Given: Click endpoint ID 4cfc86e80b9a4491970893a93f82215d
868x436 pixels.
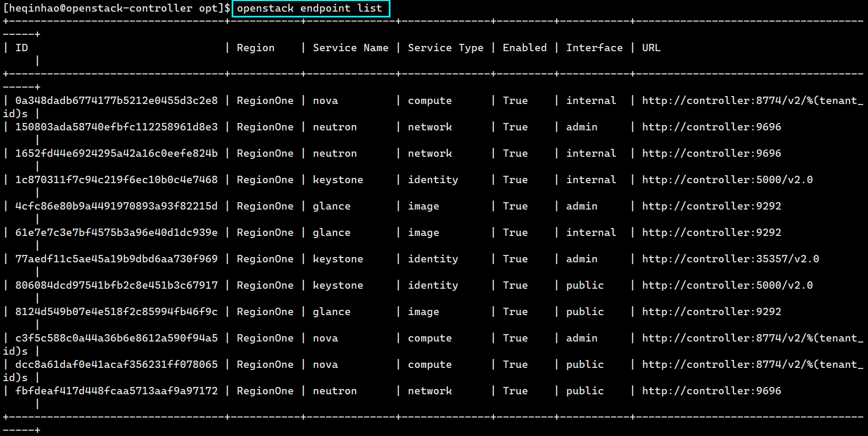Looking at the screenshot, I should [x=116, y=206].
